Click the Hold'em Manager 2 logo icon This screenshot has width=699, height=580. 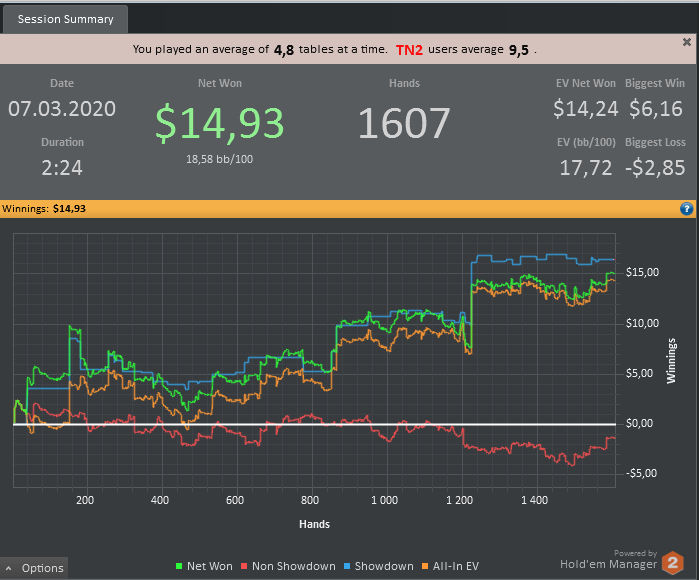pyautogui.click(x=673, y=562)
